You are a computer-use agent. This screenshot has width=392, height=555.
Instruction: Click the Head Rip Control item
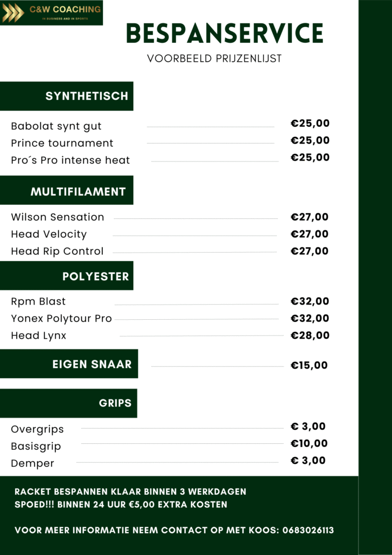point(57,251)
